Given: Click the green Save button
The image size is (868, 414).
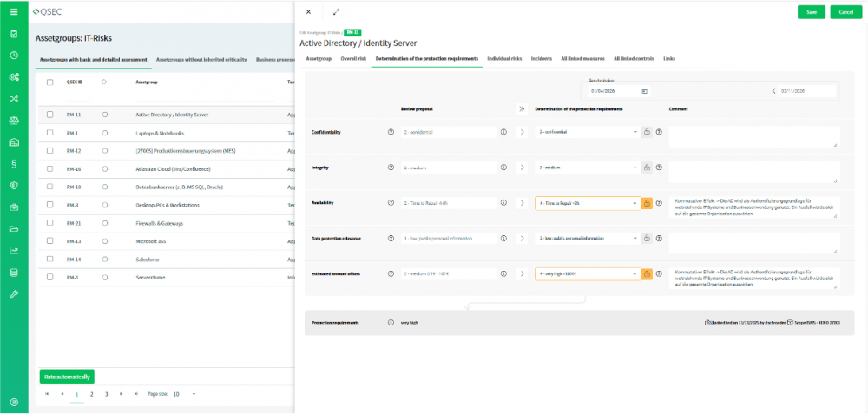Looking at the screenshot, I should point(811,12).
